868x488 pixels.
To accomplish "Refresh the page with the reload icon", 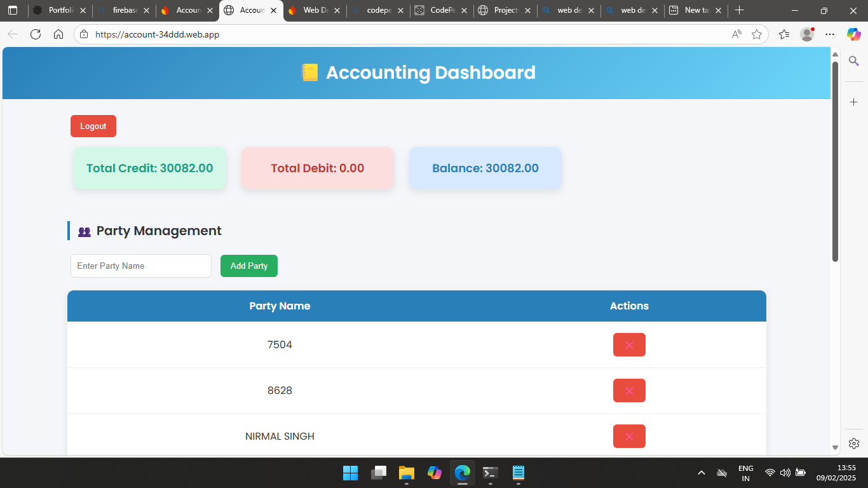I will (36, 34).
